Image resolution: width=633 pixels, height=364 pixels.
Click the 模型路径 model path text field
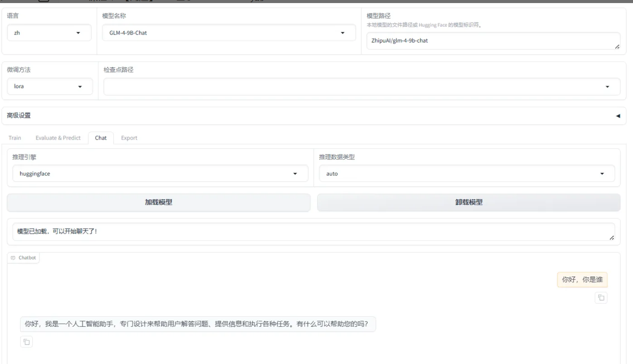[490, 41]
